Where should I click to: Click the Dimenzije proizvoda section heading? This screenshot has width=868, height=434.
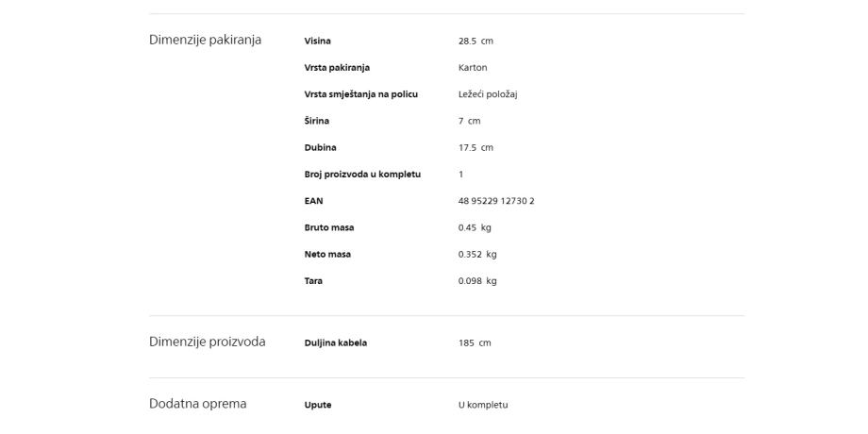click(x=207, y=342)
